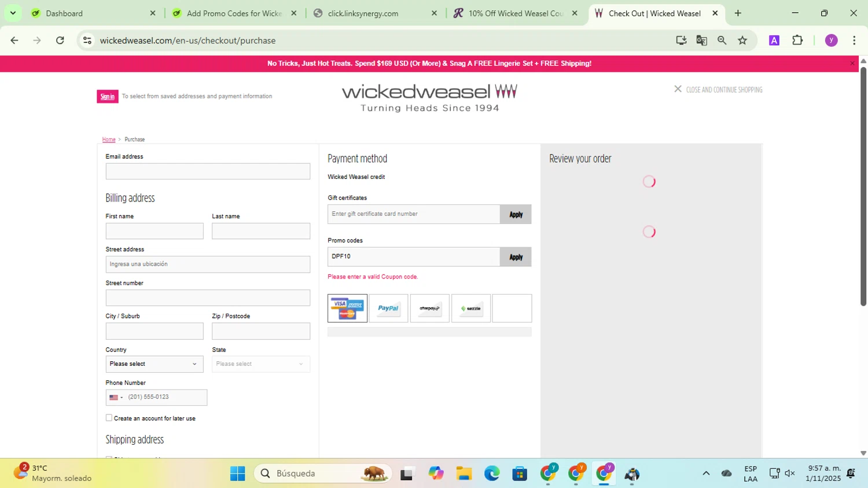Open Microsoft Store from taskbar
The image size is (868, 488).
[520, 474]
